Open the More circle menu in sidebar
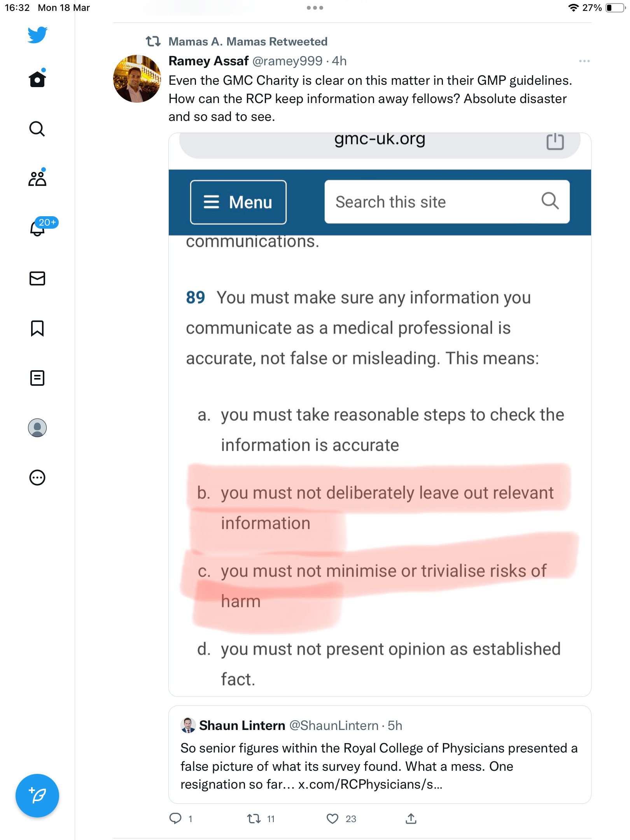The height and width of the screenshot is (840, 630). click(x=37, y=477)
